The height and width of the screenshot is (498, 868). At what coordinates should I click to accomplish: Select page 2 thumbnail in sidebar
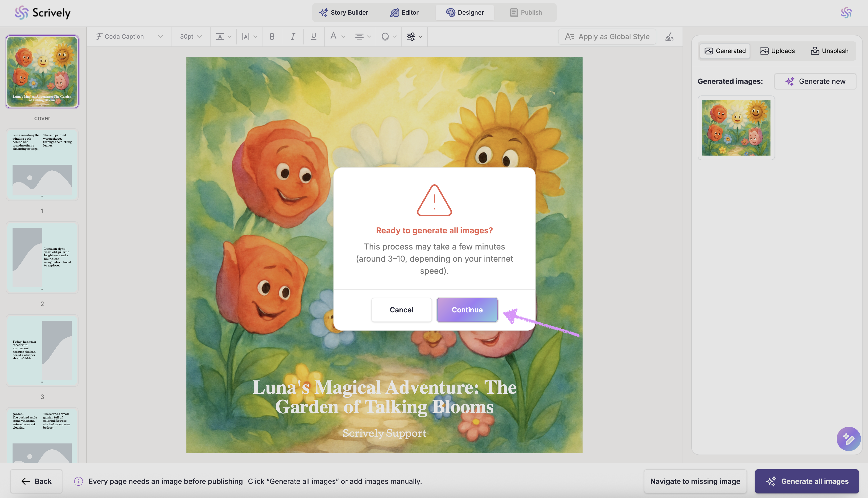click(x=42, y=258)
